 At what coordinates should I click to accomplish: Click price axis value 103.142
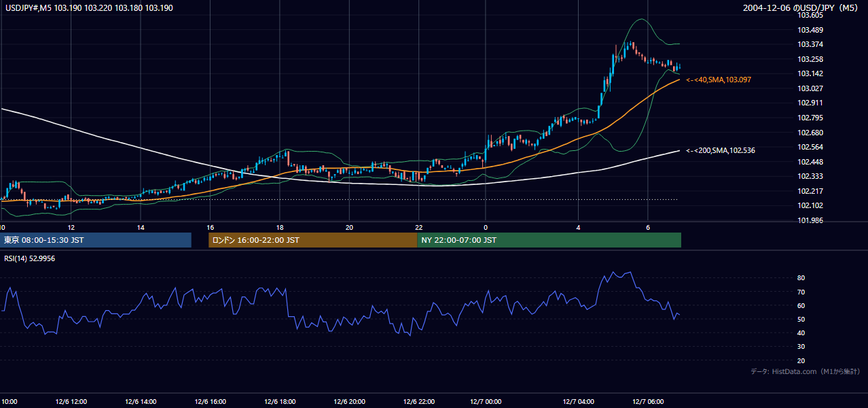pos(810,73)
